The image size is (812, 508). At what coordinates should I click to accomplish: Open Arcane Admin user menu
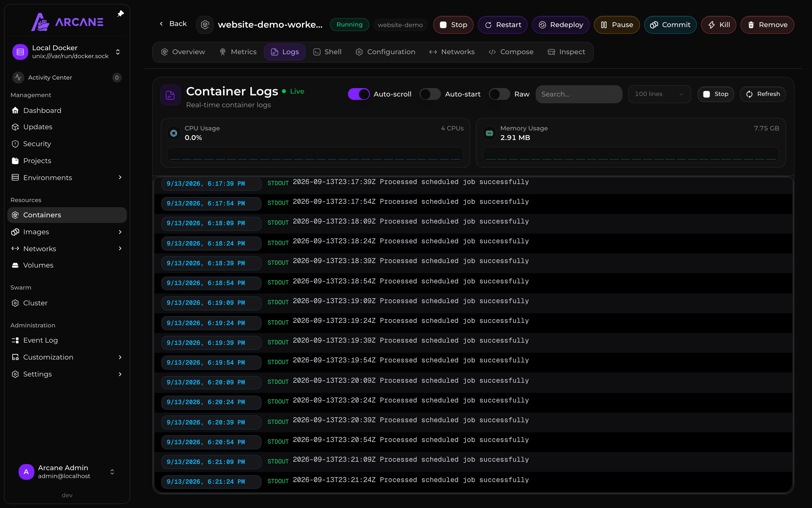click(67, 472)
